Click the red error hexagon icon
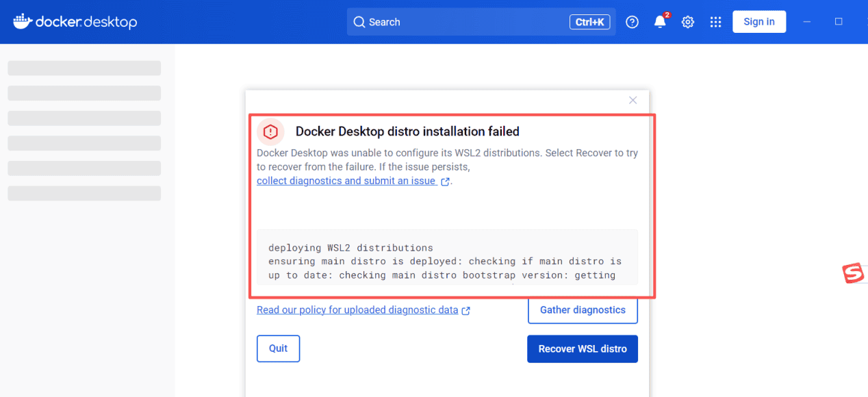868x397 pixels. pyautogui.click(x=270, y=131)
